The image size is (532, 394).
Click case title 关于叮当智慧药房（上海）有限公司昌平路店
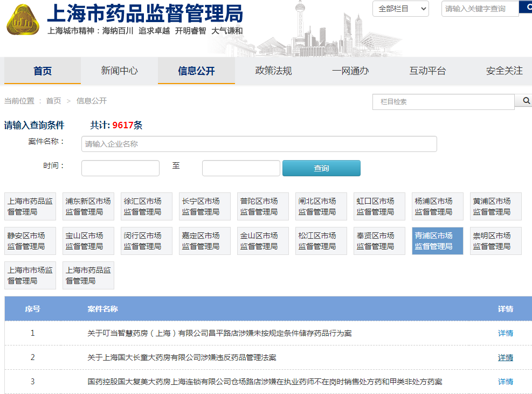point(219,333)
